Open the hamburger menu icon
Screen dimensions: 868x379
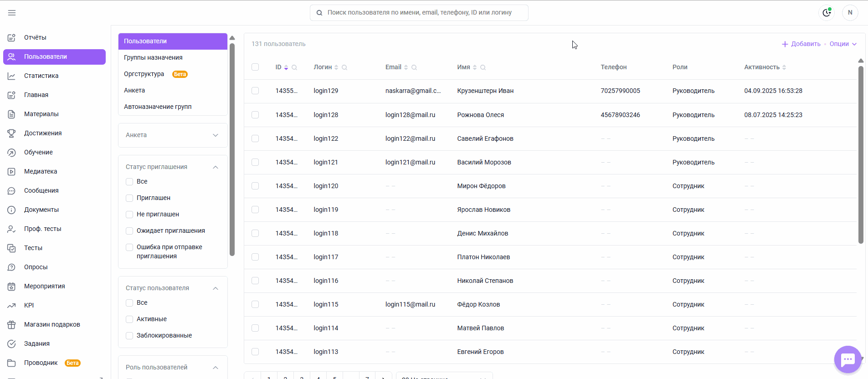[12, 13]
